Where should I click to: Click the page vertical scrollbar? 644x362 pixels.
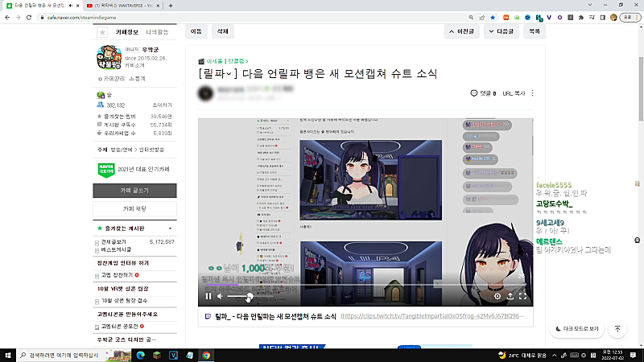(x=641, y=88)
